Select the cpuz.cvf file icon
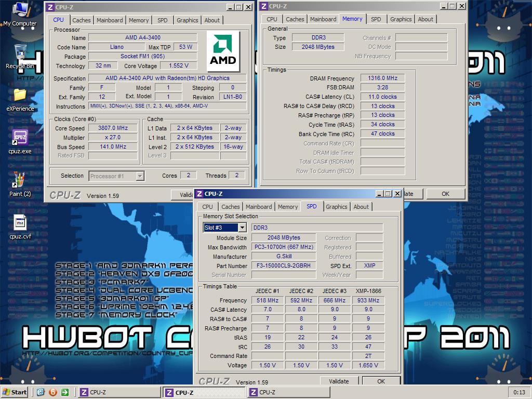Image resolution: width=532 pixels, height=399 pixels. pos(20,227)
